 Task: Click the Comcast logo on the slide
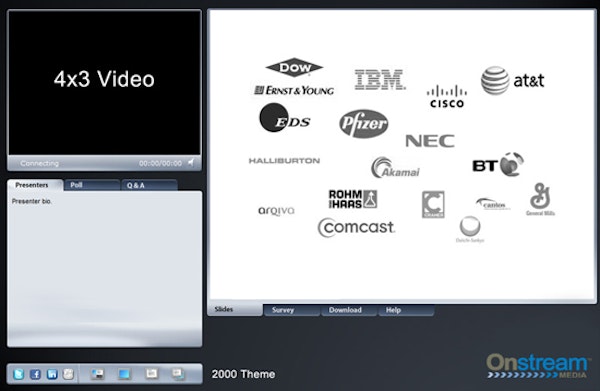(x=356, y=227)
